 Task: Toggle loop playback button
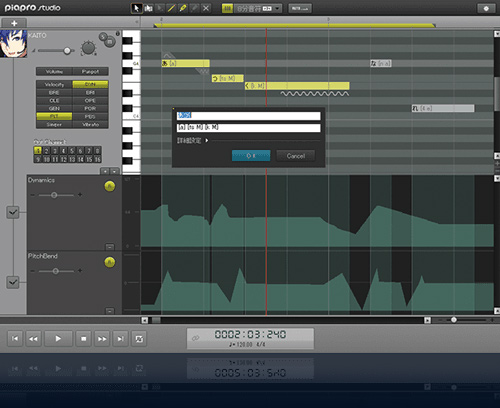(139, 339)
